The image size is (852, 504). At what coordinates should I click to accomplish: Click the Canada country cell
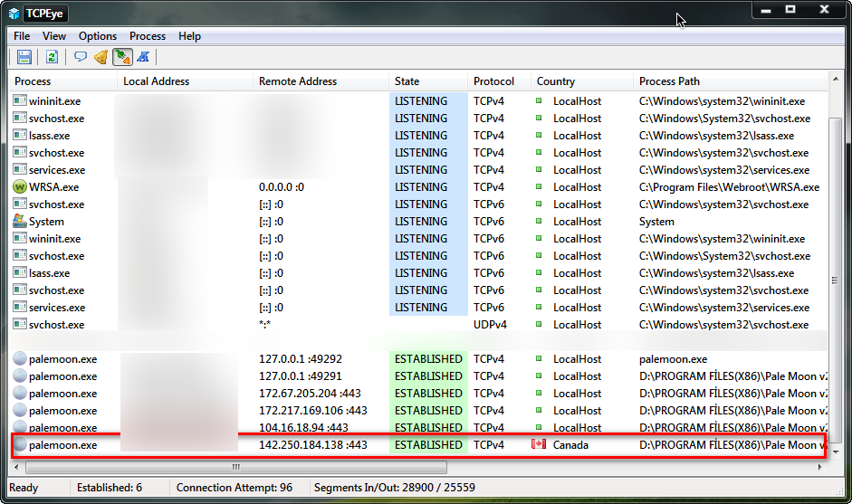(x=570, y=445)
